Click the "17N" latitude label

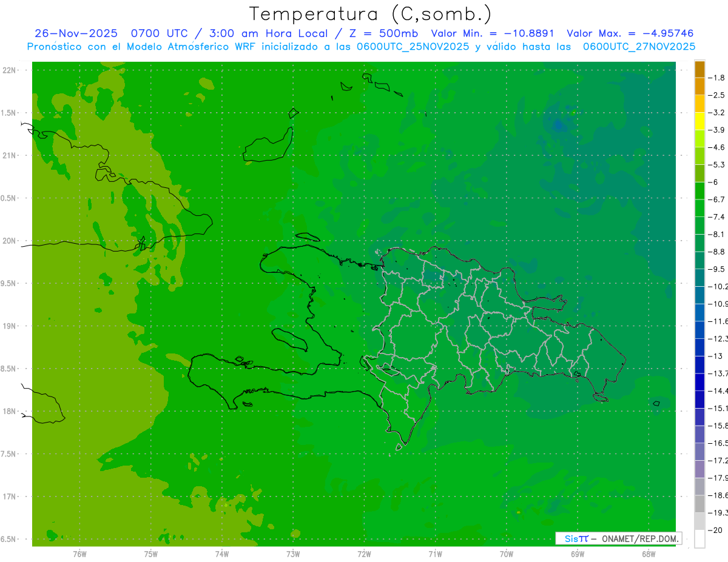coord(10,497)
